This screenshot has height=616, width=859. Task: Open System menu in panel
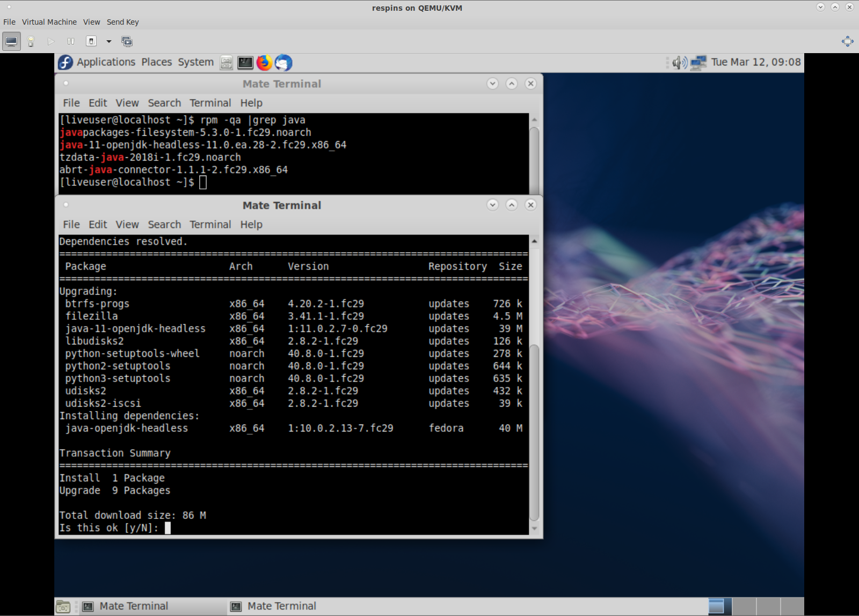click(196, 62)
